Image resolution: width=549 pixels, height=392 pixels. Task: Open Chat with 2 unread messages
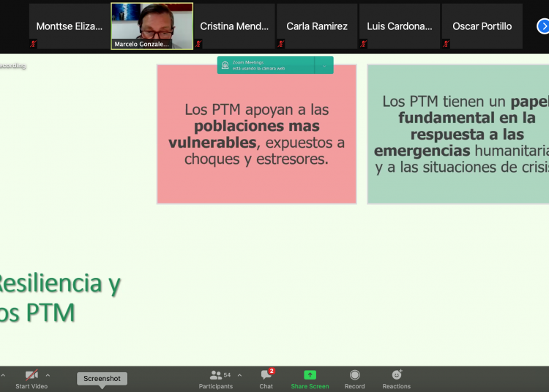coord(266,379)
